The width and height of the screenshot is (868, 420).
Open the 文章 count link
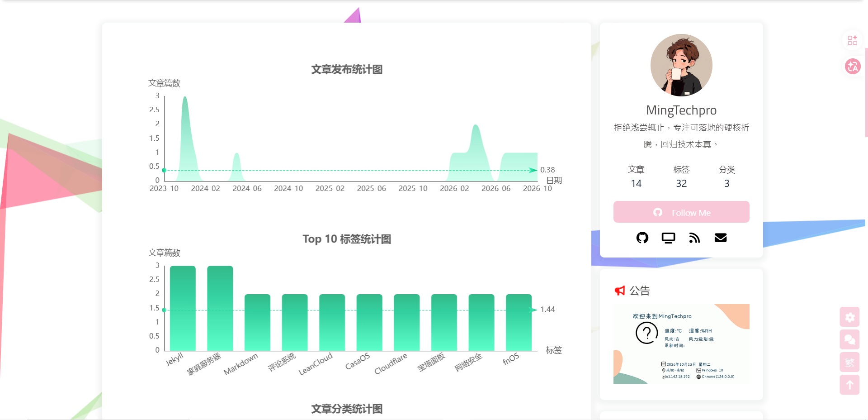tap(636, 176)
